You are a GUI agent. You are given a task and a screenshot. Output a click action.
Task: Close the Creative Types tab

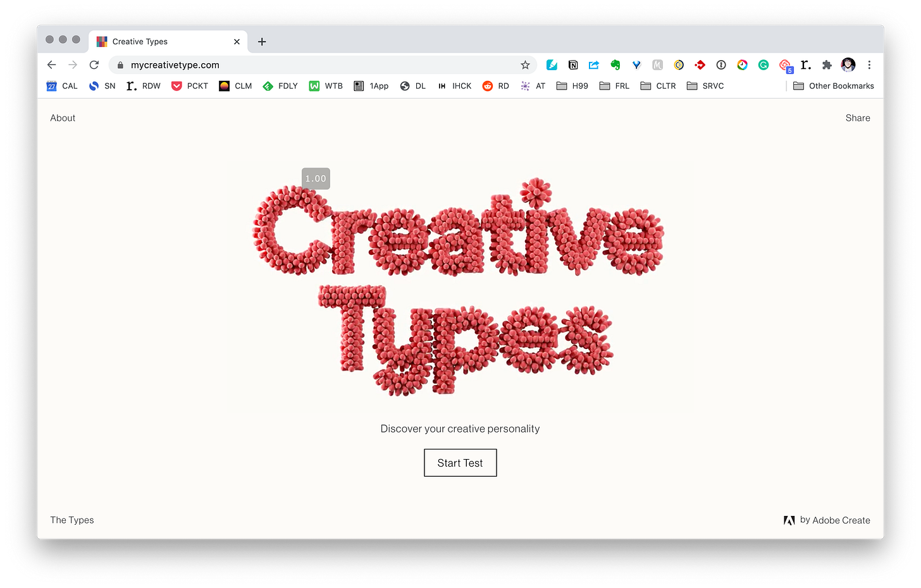(237, 42)
